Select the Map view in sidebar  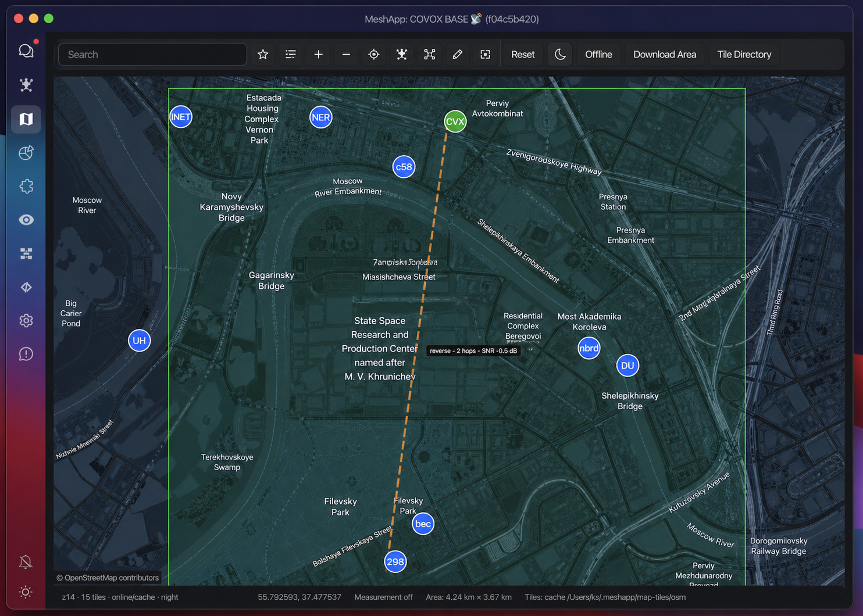click(x=26, y=119)
